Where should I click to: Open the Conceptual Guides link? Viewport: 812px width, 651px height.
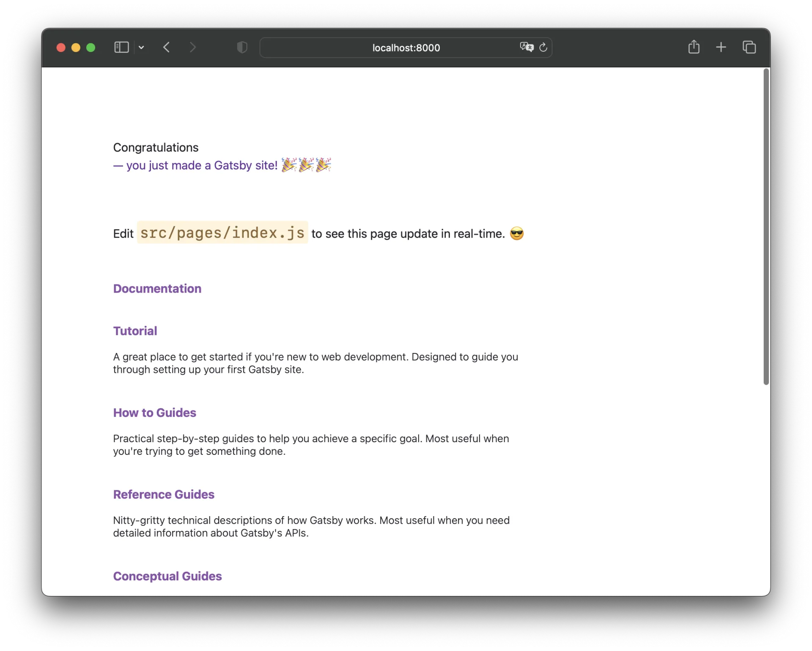[x=167, y=576]
